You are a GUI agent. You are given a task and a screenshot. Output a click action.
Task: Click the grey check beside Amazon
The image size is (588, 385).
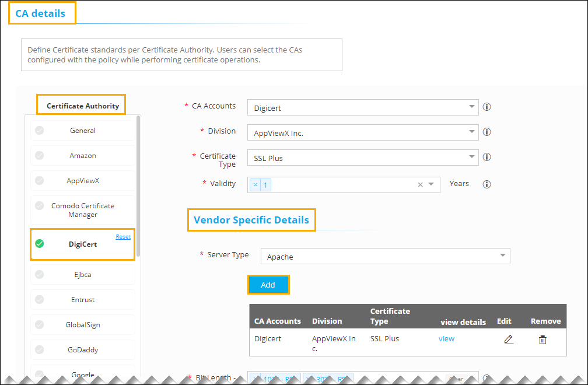[40, 155]
